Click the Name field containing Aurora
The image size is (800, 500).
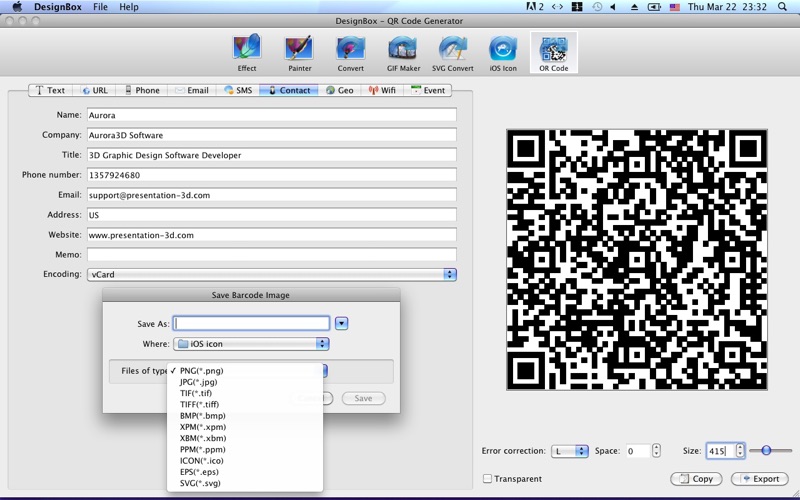click(x=272, y=115)
